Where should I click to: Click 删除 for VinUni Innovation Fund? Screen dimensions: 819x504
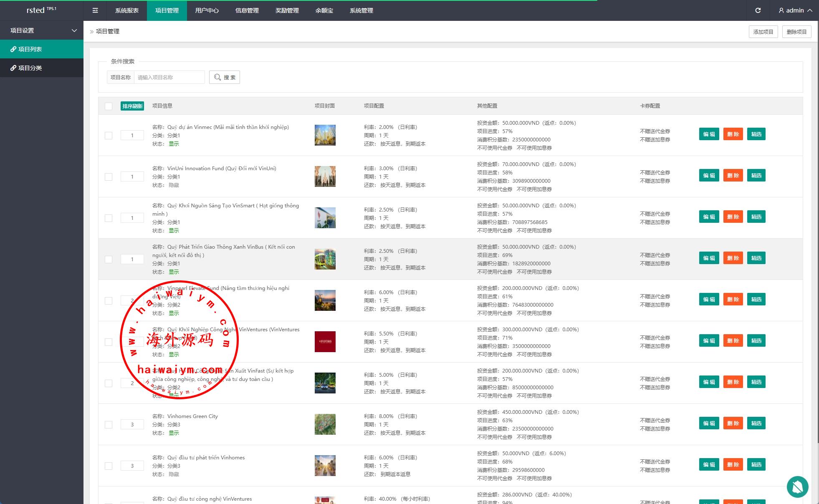coord(733,175)
